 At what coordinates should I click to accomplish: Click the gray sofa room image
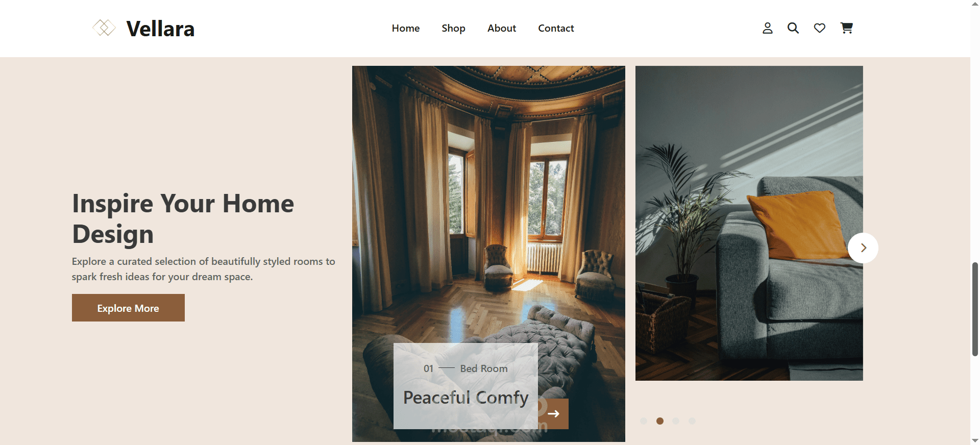749,223
